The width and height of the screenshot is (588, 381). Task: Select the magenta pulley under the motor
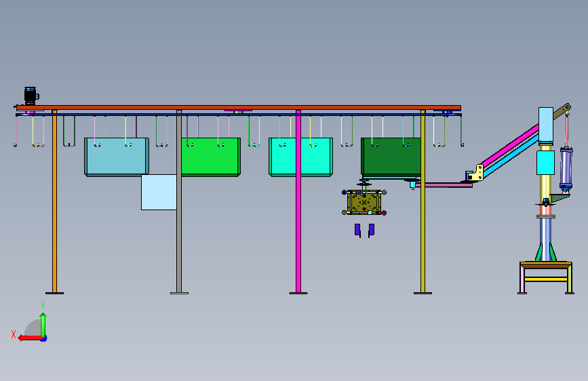(x=30, y=112)
